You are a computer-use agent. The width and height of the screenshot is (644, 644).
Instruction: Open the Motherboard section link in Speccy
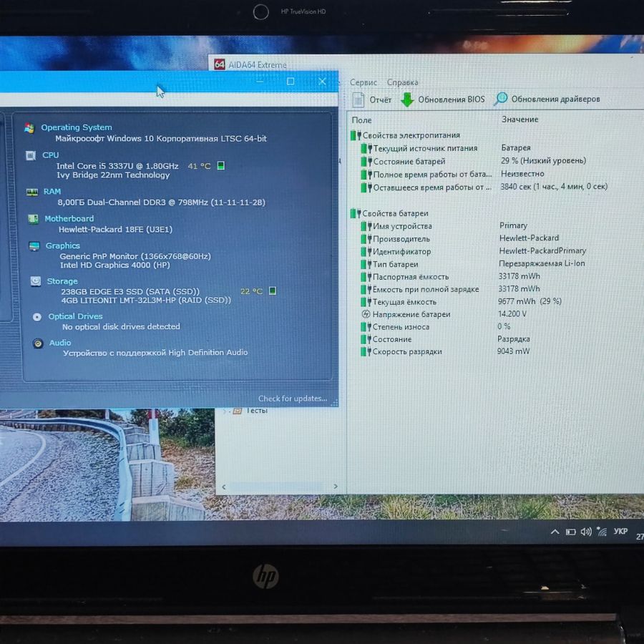[x=69, y=218]
